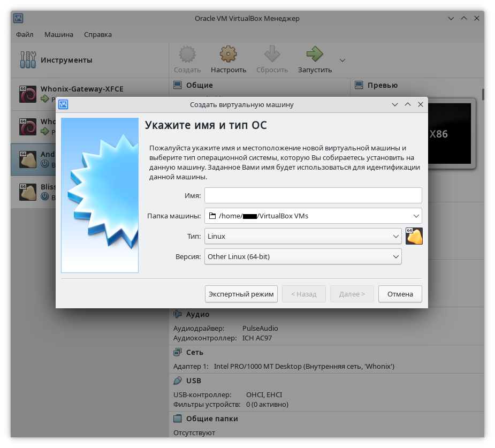Select the Whonix-Gateway-XFCE machine icon
The height and width of the screenshot is (448, 495).
coord(28,94)
